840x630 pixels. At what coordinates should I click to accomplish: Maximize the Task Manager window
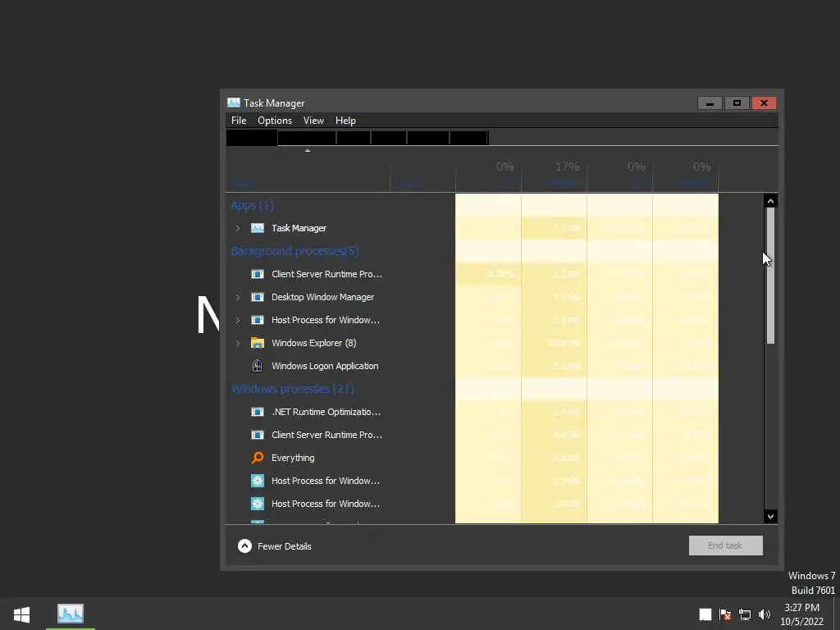point(737,103)
